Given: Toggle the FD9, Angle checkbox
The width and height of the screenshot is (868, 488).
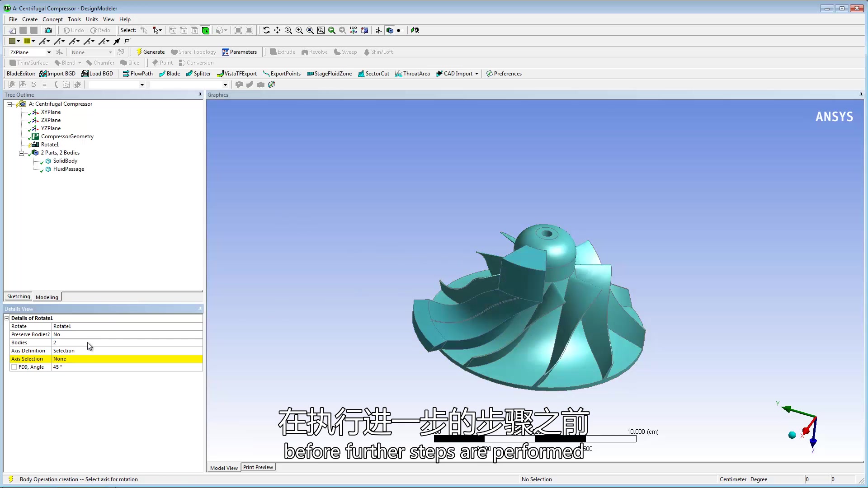Looking at the screenshot, I should (x=14, y=367).
